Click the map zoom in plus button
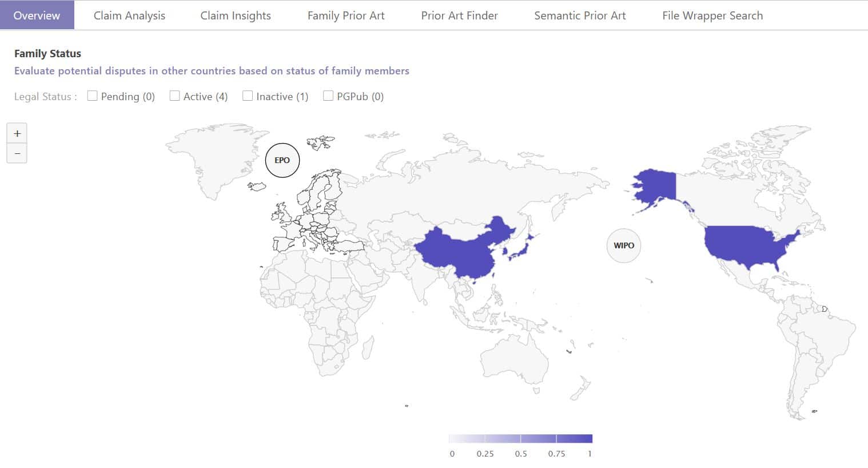868x468 pixels. [17, 133]
